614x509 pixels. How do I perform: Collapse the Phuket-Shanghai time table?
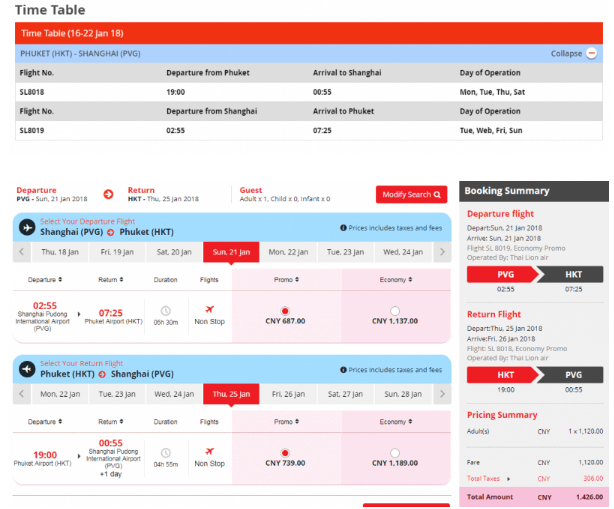tap(591, 53)
